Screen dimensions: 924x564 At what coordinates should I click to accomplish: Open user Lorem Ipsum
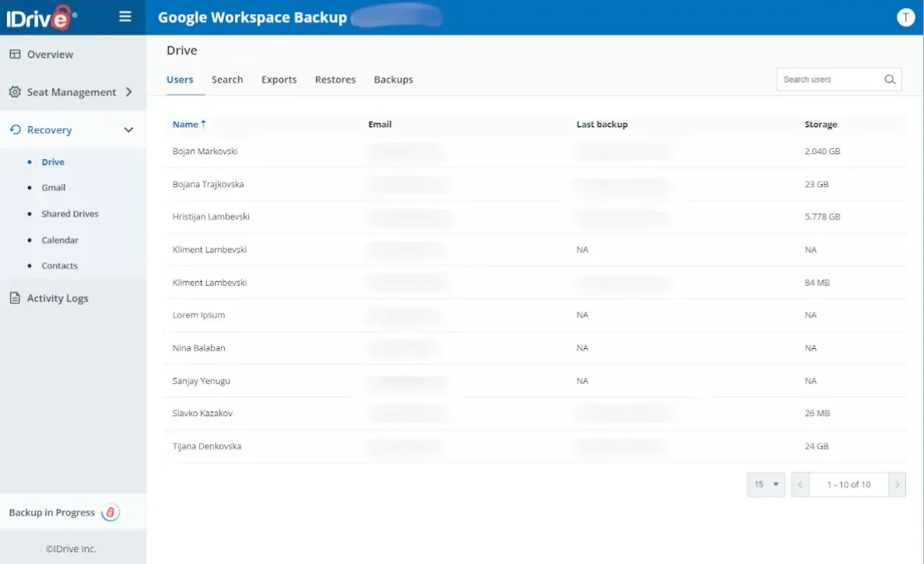(199, 315)
